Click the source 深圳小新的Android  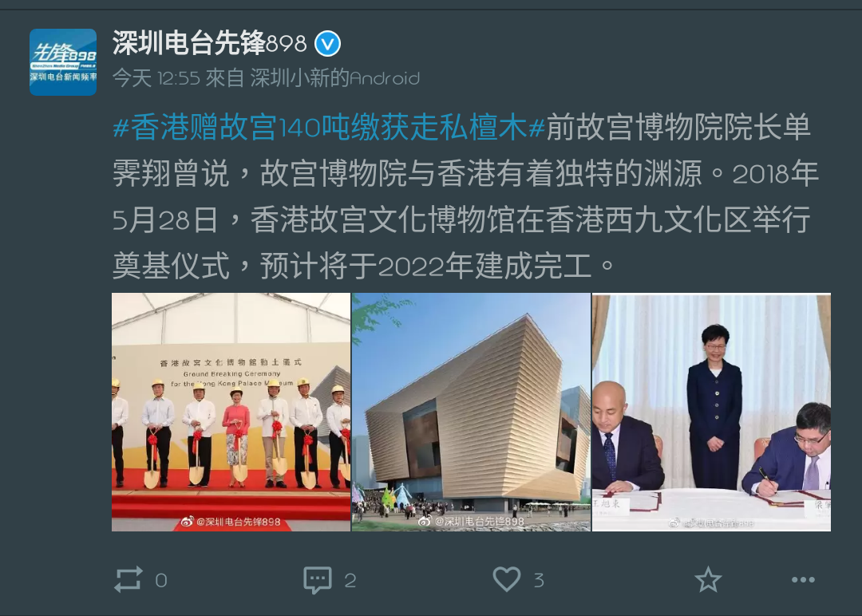334,78
